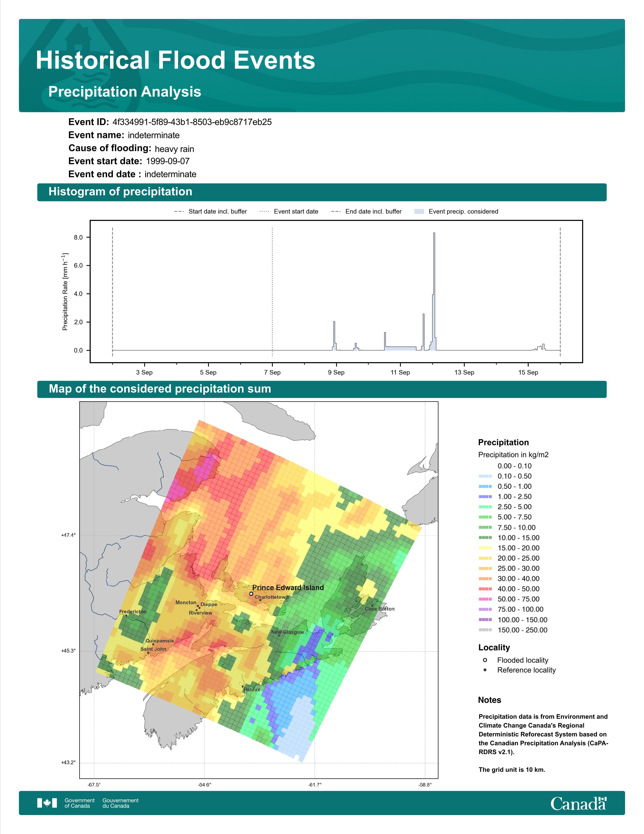Click the Precipitation legend heading
The width and height of the screenshot is (644, 834).
[x=504, y=443]
